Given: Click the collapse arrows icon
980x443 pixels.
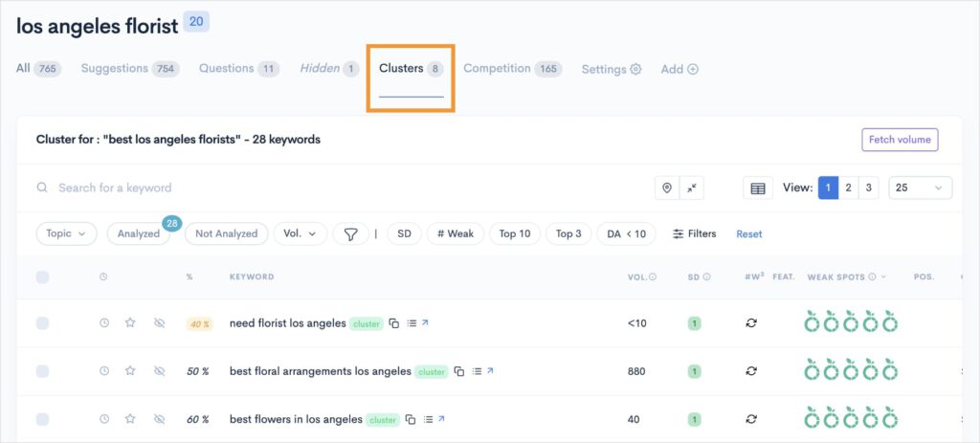Looking at the screenshot, I should click(692, 188).
